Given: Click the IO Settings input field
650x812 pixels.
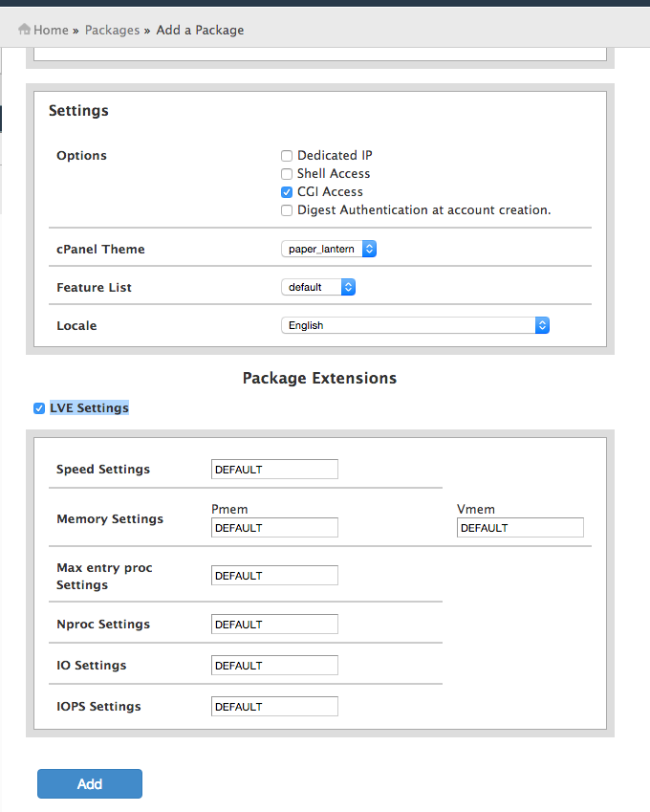Looking at the screenshot, I should click(274, 665).
